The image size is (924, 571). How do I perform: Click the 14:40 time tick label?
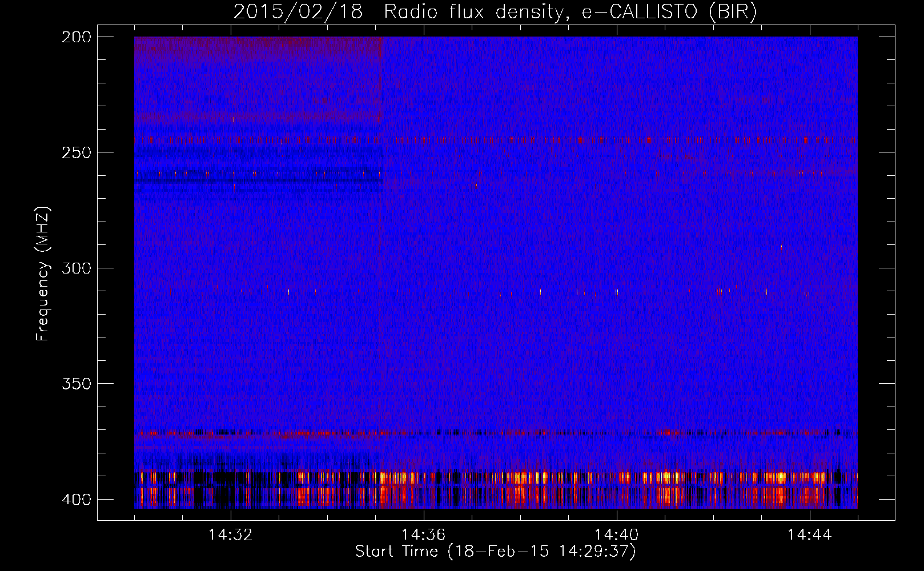616,535
